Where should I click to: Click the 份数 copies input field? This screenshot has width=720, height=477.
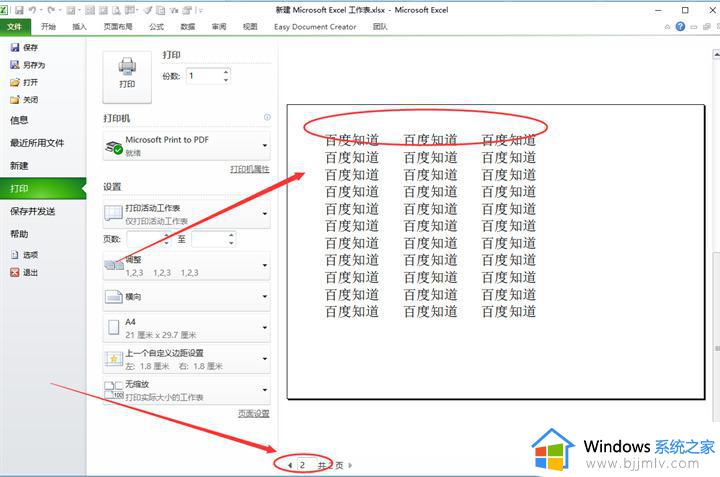tap(204, 76)
